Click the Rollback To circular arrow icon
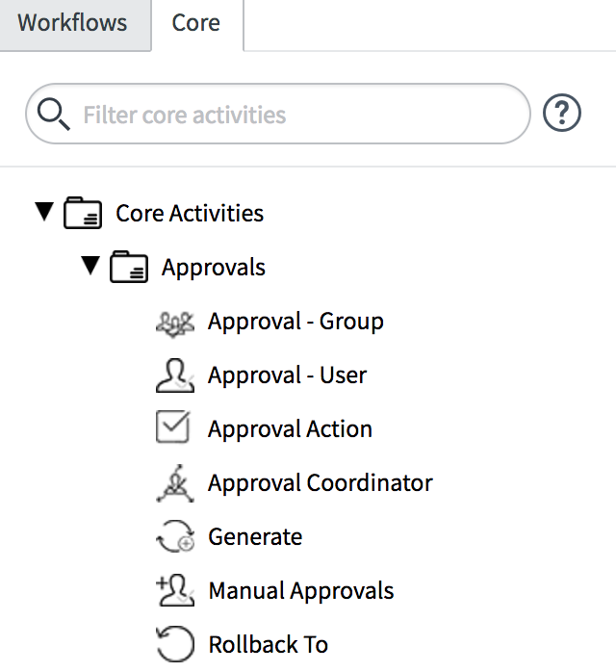Viewport: 616px width, 672px height. point(175,644)
